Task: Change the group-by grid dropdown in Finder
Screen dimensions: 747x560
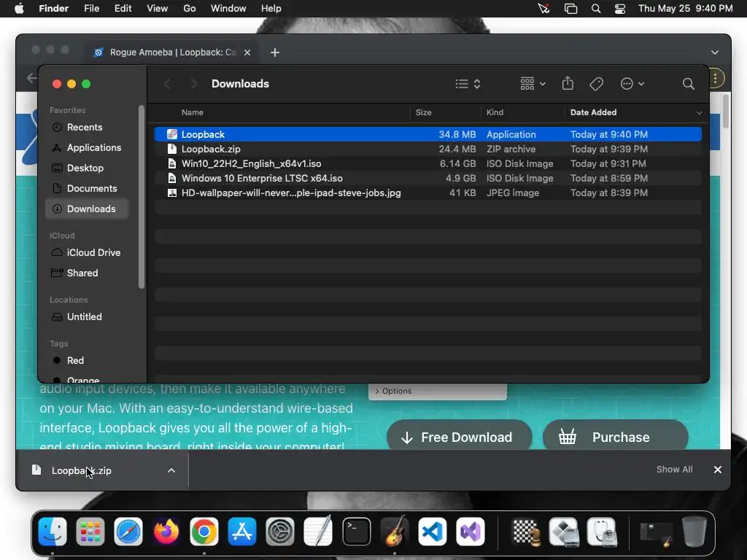Action: pyautogui.click(x=533, y=85)
